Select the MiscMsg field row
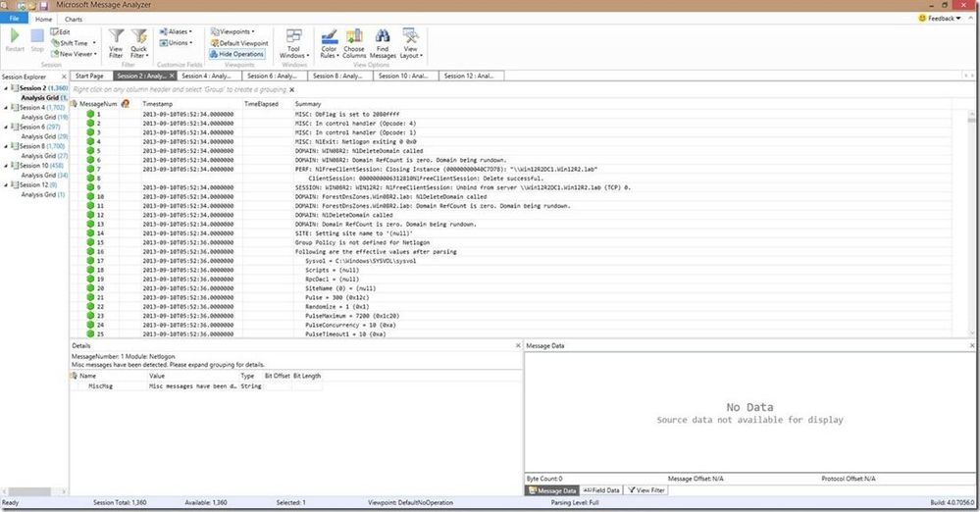This screenshot has height=512, width=980. (x=196, y=386)
